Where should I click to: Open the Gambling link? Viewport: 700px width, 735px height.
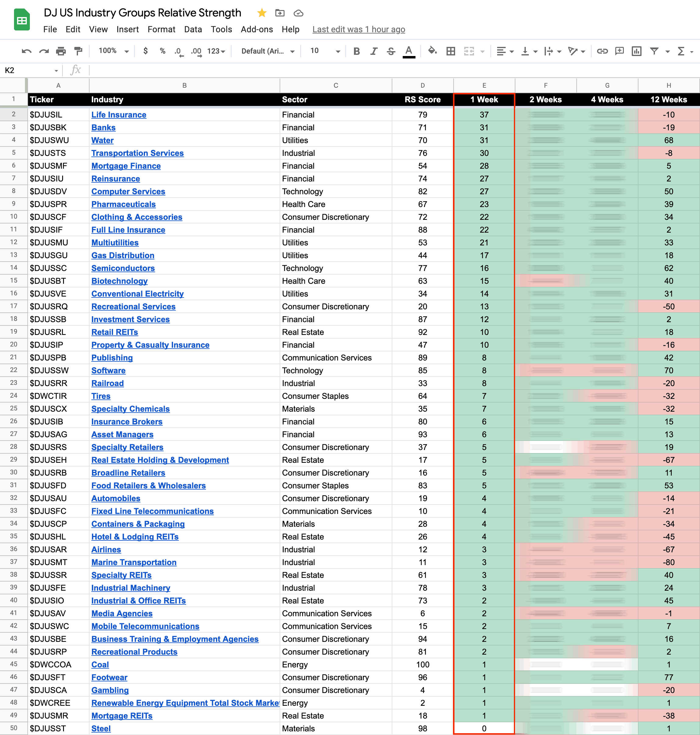(x=110, y=690)
